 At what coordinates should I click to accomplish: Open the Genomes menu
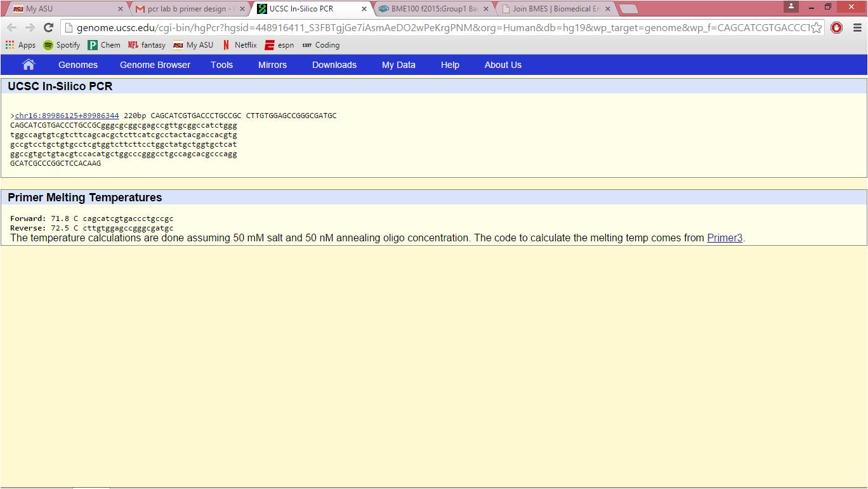click(x=78, y=65)
